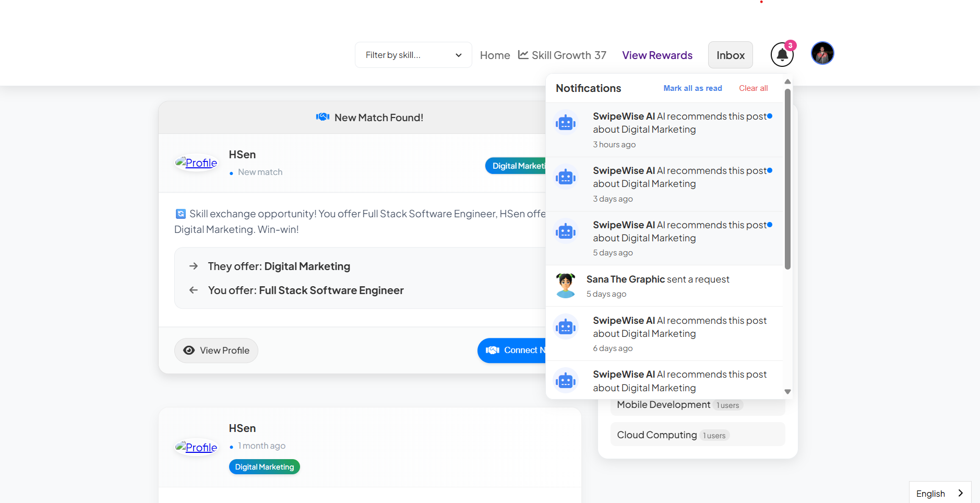Expand the English language selector
The height and width of the screenshot is (503, 980).
coord(940,493)
